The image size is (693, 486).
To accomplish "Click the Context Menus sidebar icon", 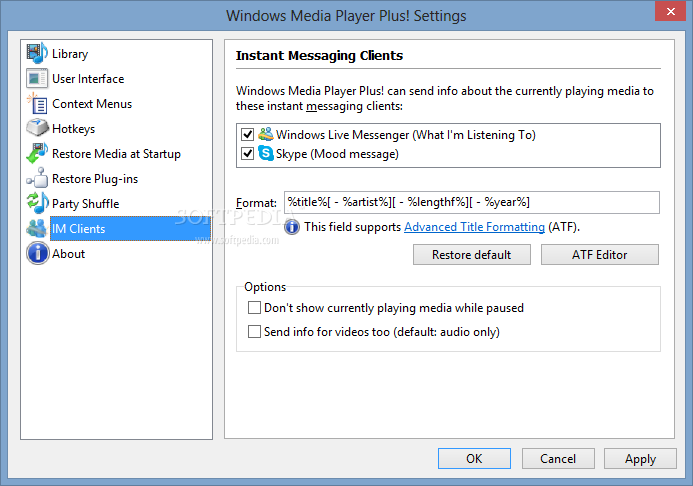I will click(37, 103).
